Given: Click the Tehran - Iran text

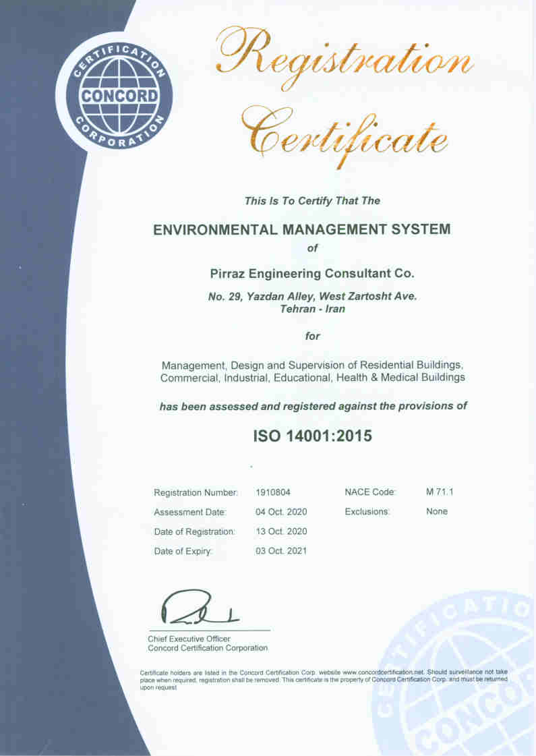Looking at the screenshot, I should tap(311, 308).
